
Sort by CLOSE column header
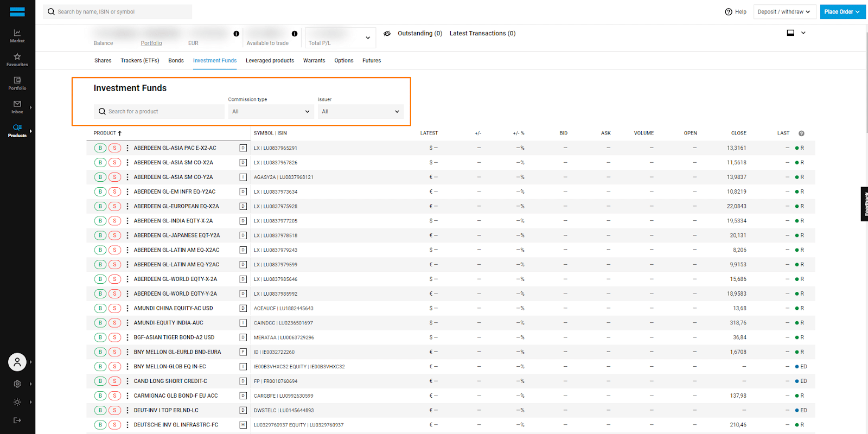point(738,133)
